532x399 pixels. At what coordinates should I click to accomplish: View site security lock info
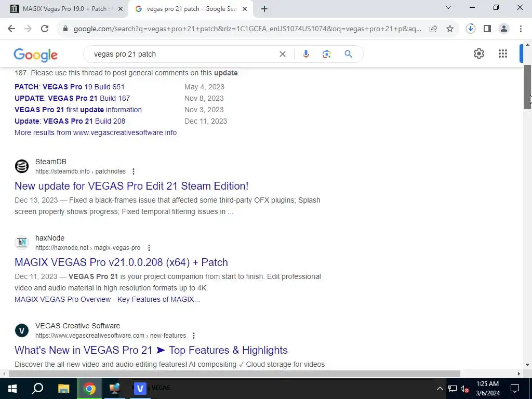[65, 29]
